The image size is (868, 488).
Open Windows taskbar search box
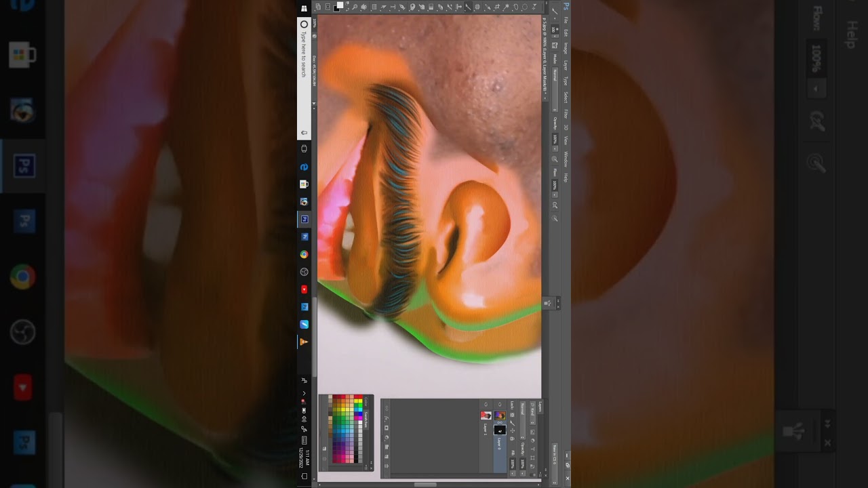coord(304,79)
